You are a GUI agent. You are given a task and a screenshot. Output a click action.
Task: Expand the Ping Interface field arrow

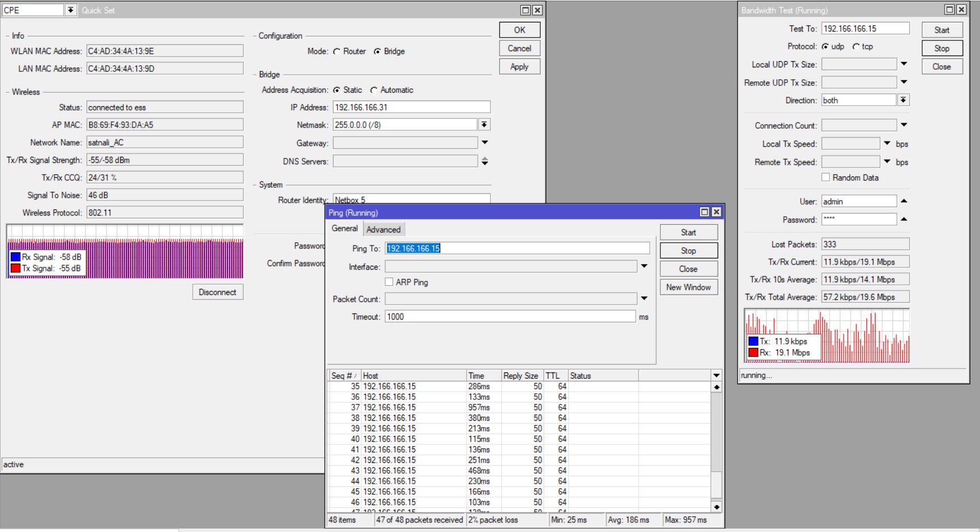click(644, 266)
